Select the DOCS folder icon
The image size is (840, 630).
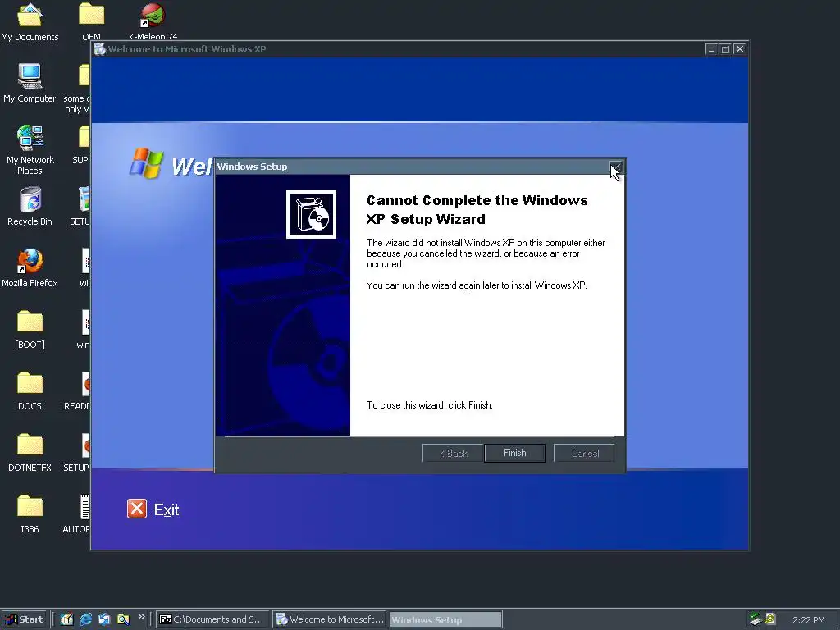30,391
